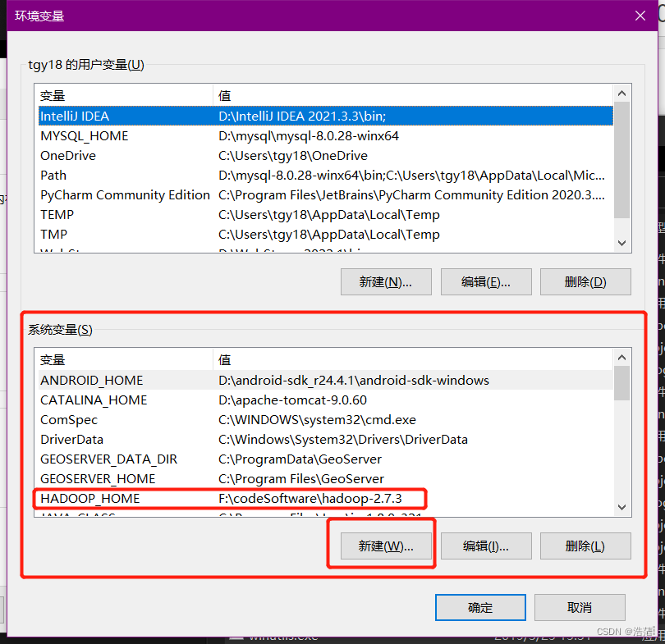
Task: Click value C:\WINDOWS\system32\cmd.exe
Action: tap(317, 420)
